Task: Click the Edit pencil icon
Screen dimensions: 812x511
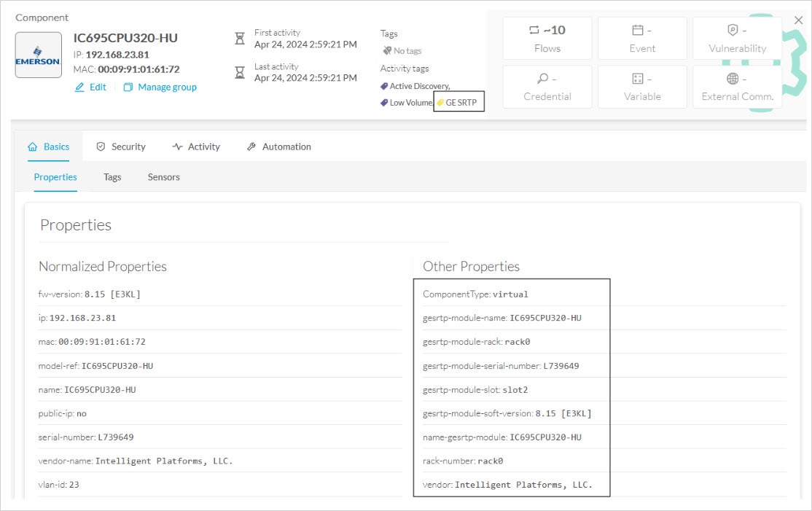Action: pyautogui.click(x=79, y=87)
